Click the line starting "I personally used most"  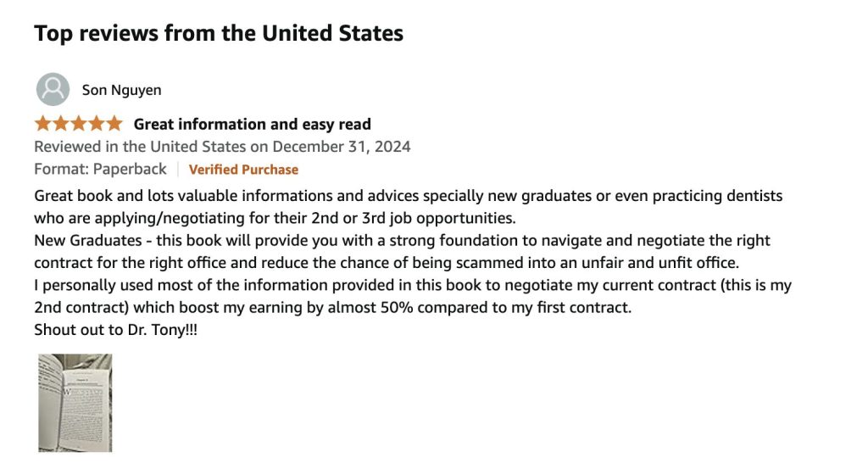click(412, 286)
